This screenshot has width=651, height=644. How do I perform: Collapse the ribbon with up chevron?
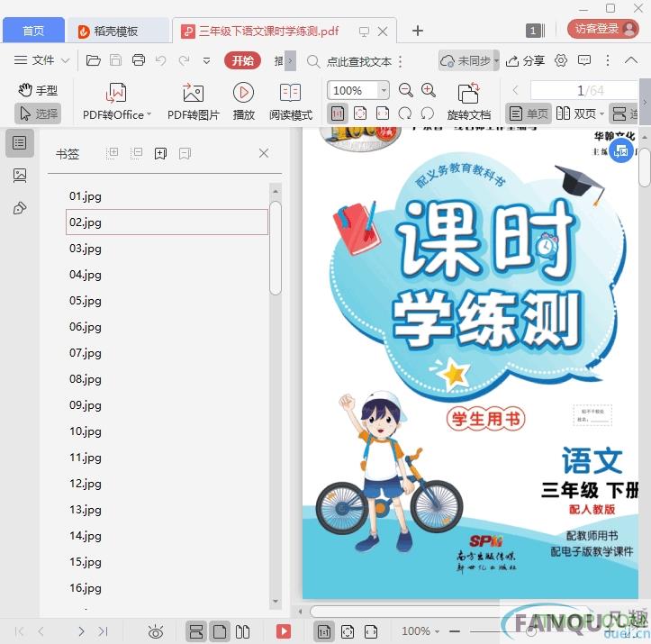[631, 60]
